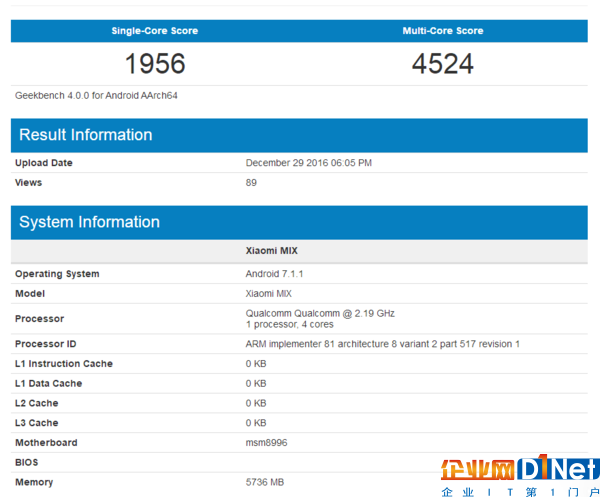Viewport: 600px width, 497px height.
Task: Click the System Information heading
Action: 90,222
